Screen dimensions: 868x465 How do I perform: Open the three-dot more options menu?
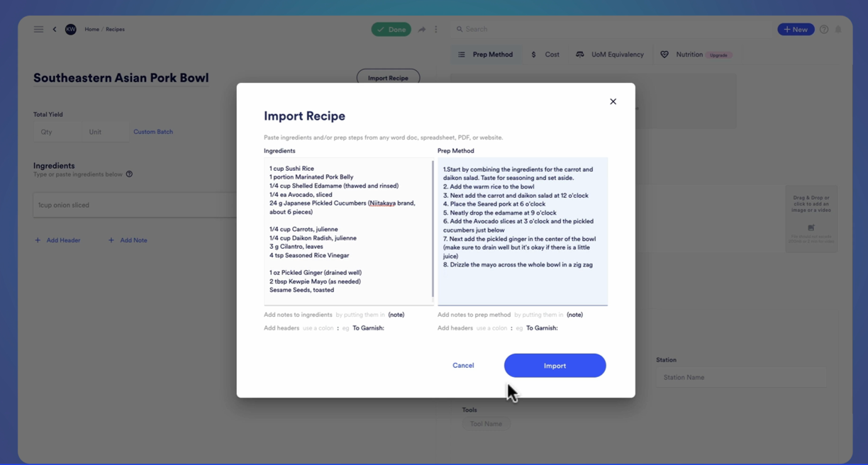436,29
